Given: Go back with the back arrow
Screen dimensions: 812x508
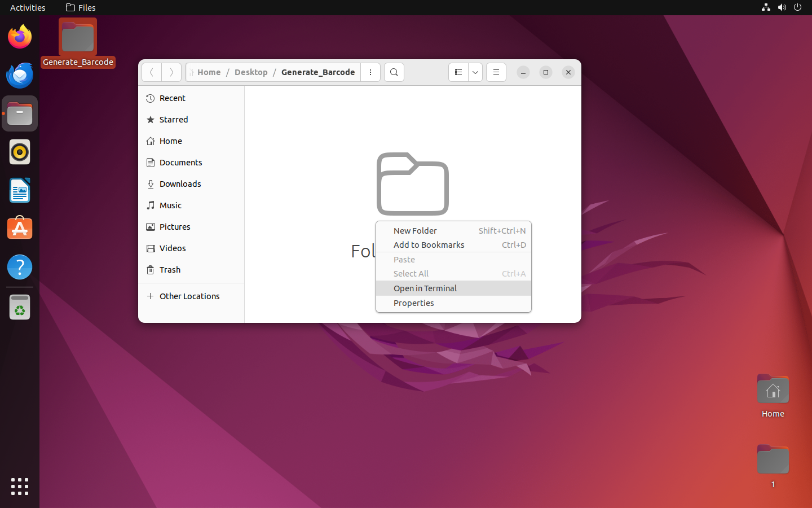Looking at the screenshot, I should point(152,72).
